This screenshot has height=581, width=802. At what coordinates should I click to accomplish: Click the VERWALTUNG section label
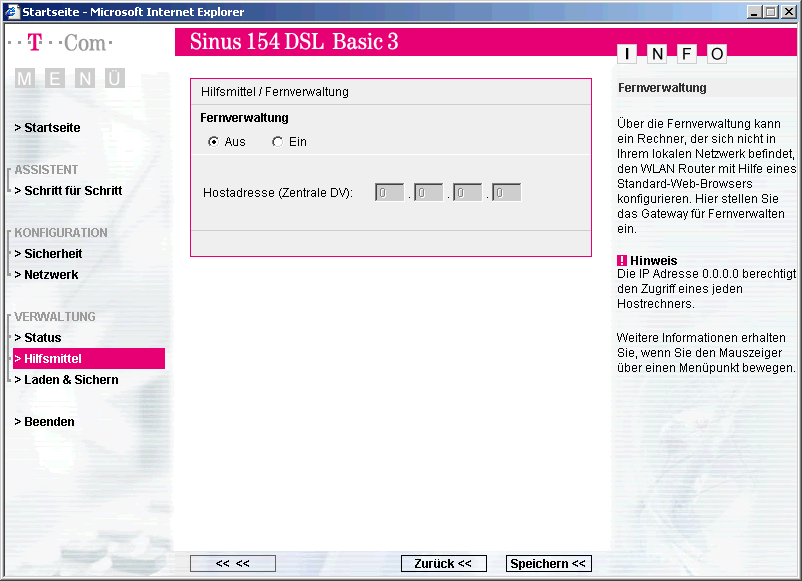click(55, 317)
